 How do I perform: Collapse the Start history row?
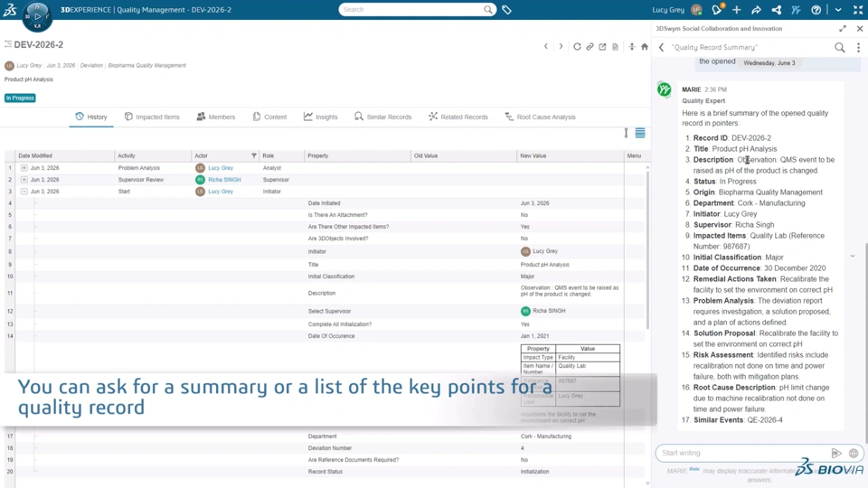[x=24, y=192]
